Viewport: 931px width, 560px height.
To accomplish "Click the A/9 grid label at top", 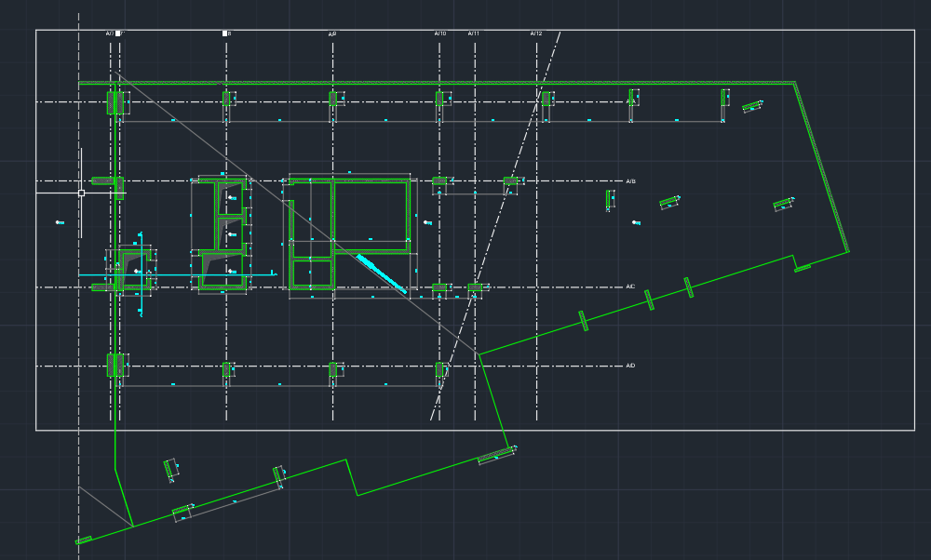I will pyautogui.click(x=332, y=34).
